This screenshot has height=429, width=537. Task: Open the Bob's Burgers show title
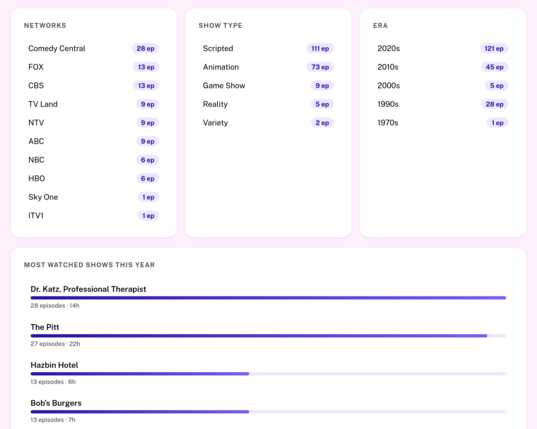[x=56, y=403]
